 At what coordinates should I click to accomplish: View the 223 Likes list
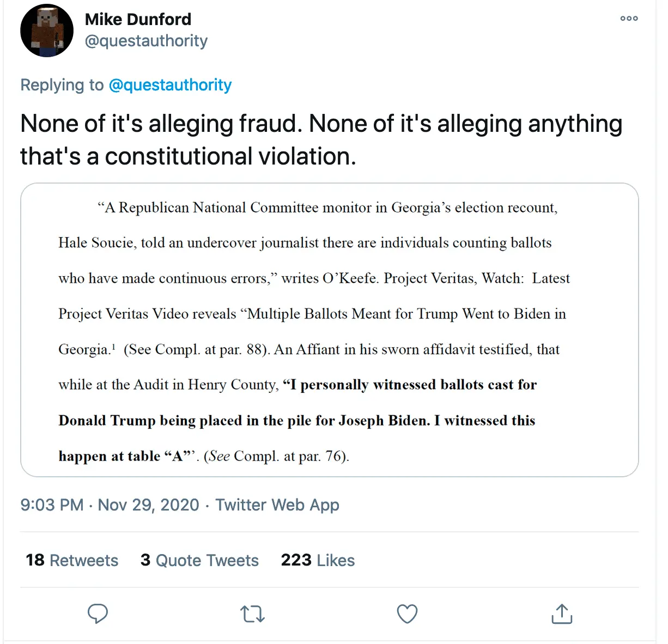tap(318, 560)
